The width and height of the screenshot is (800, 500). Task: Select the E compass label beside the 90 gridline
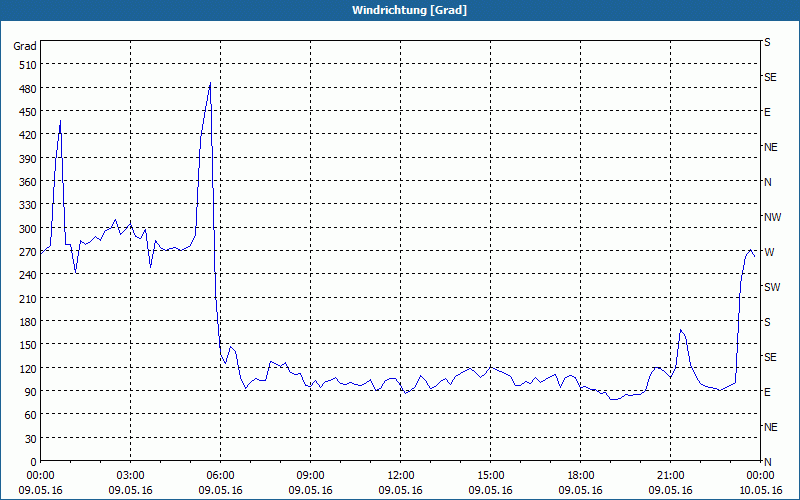[x=767, y=392]
